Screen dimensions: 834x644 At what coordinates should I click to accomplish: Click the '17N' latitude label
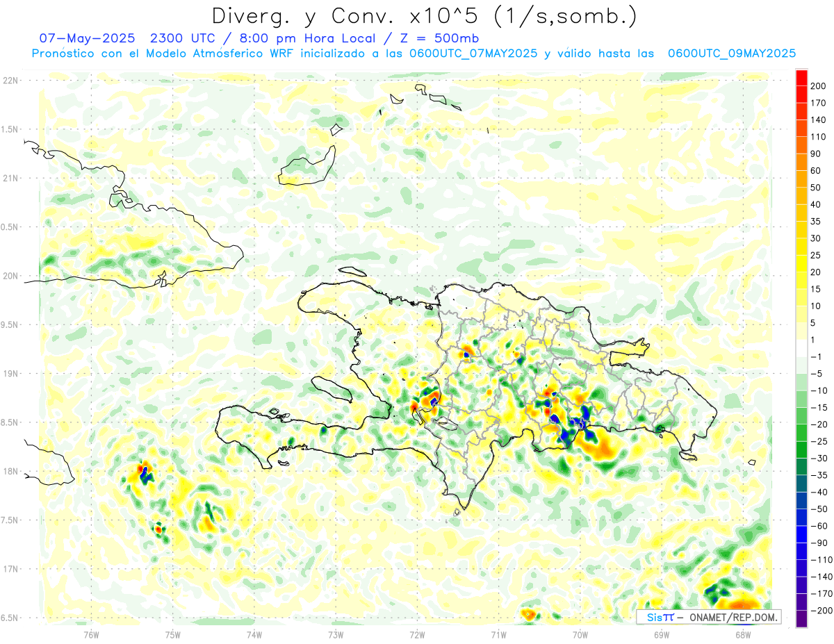click(11, 569)
